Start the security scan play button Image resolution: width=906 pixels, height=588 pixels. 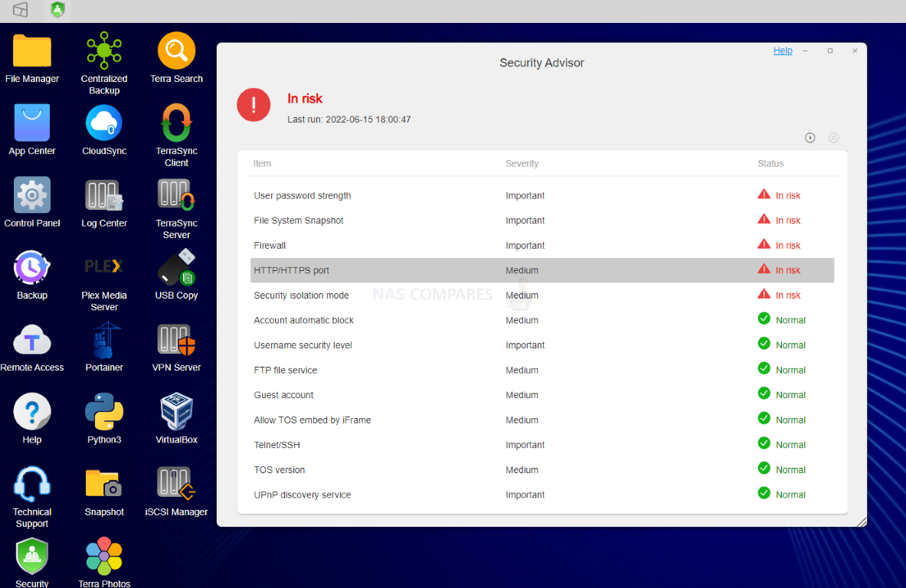click(x=810, y=138)
